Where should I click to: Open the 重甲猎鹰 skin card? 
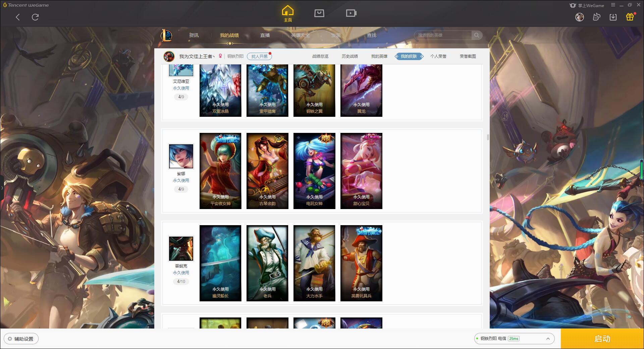(x=267, y=91)
